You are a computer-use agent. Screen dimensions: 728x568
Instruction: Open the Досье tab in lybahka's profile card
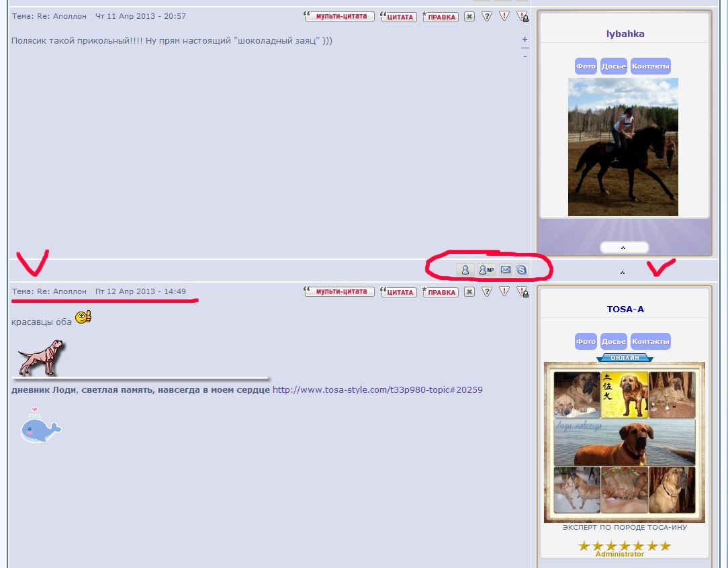pyautogui.click(x=614, y=66)
